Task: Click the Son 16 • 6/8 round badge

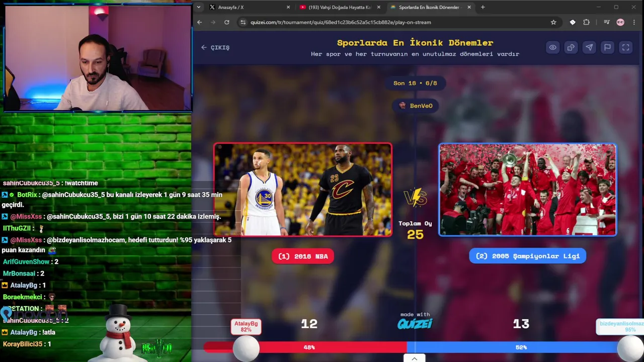Action: click(415, 83)
